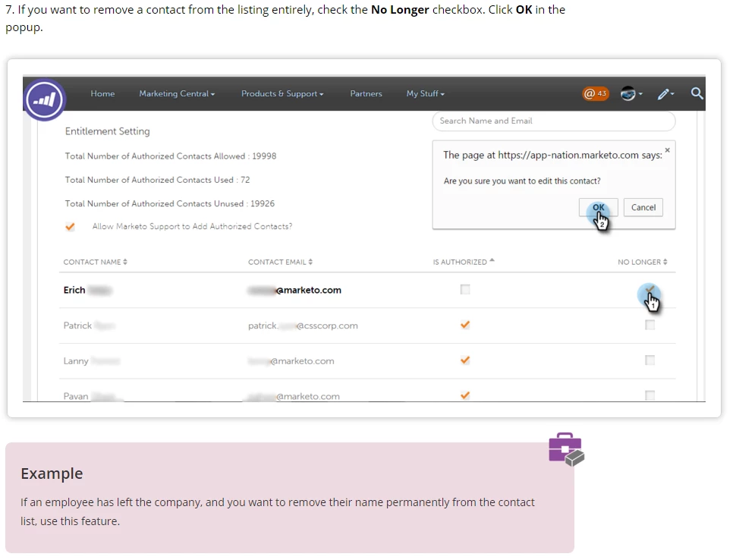Toggle No Longer checkbox for Lanny
Viewport: 736px width, 560px height.
coord(650,360)
